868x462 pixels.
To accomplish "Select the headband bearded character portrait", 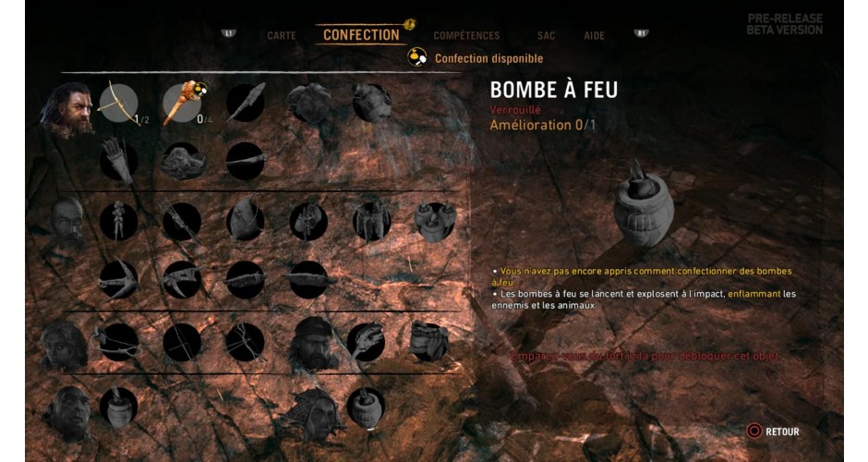I will point(313,344).
